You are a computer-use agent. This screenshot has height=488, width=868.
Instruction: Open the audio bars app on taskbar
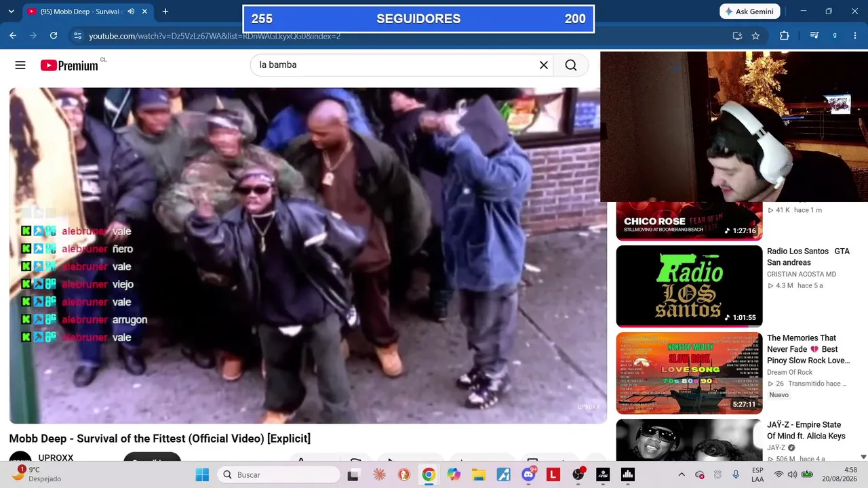(x=628, y=474)
